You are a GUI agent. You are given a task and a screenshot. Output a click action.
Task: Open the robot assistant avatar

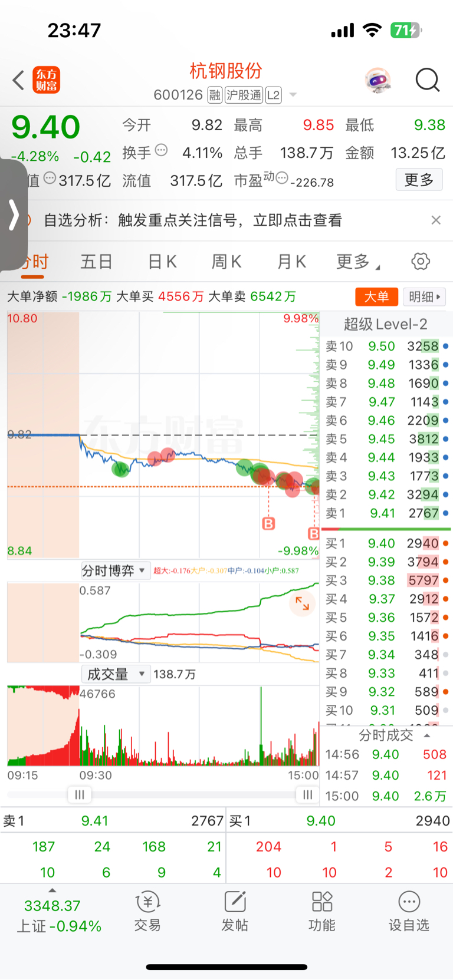click(377, 80)
